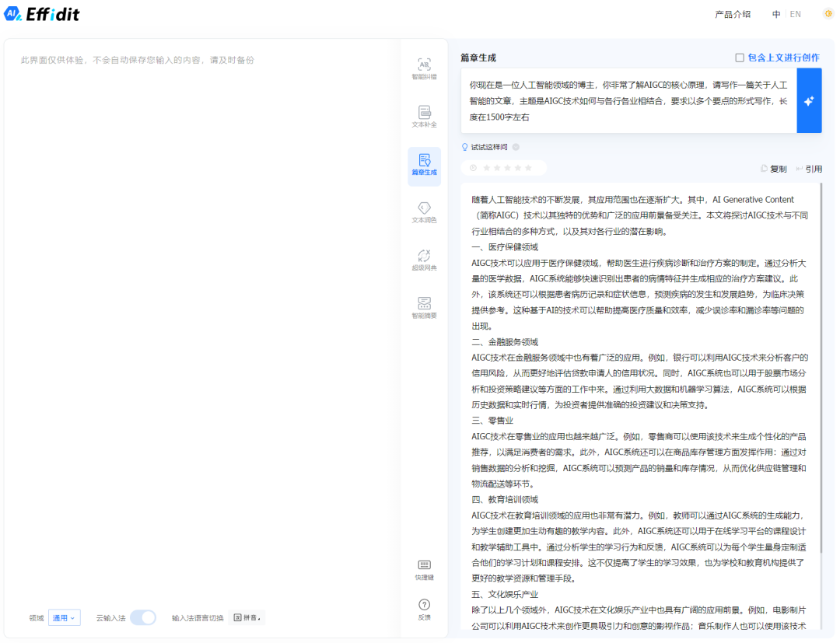
Task: Click the blue sparkle generate button
Action: pyautogui.click(x=808, y=100)
